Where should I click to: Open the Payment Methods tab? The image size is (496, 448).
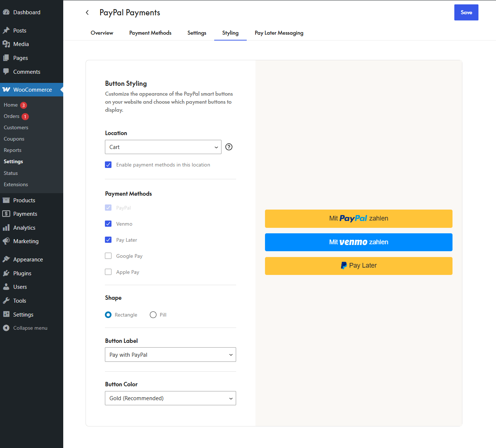pyautogui.click(x=150, y=33)
